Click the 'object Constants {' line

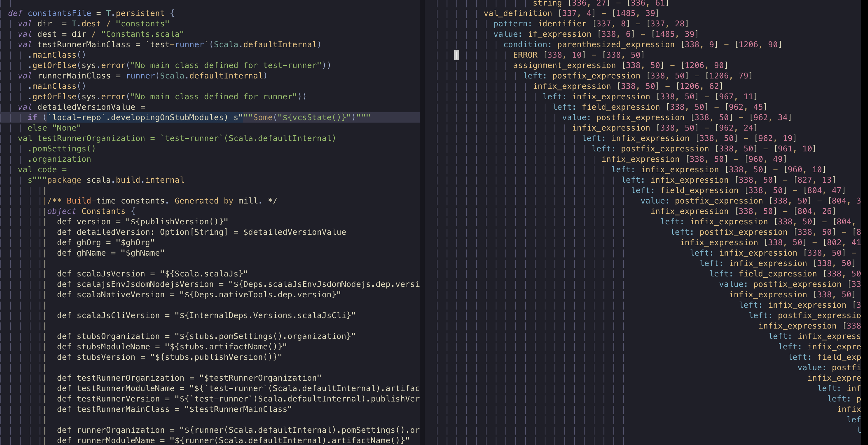coord(91,211)
